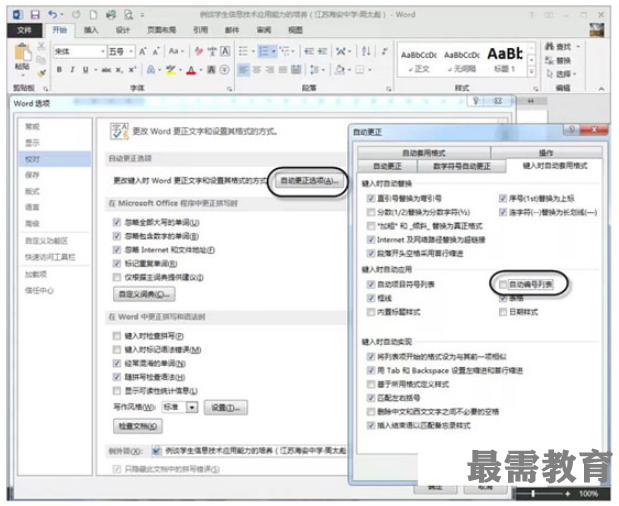The image size is (619, 506).
Task: Click the Align Left icon in the paragraph group
Action: tap(244, 70)
